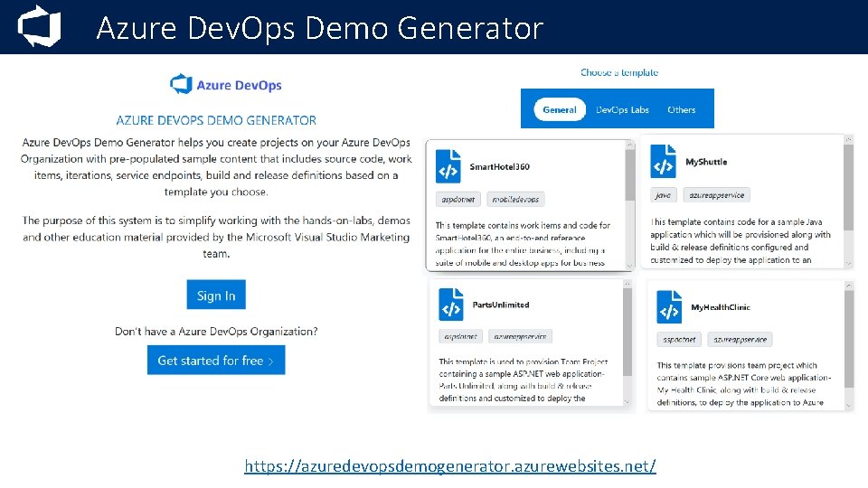Viewport: 868px width, 488px height.
Task: Click the PartsUnlimited template code icon
Action: tap(450, 305)
